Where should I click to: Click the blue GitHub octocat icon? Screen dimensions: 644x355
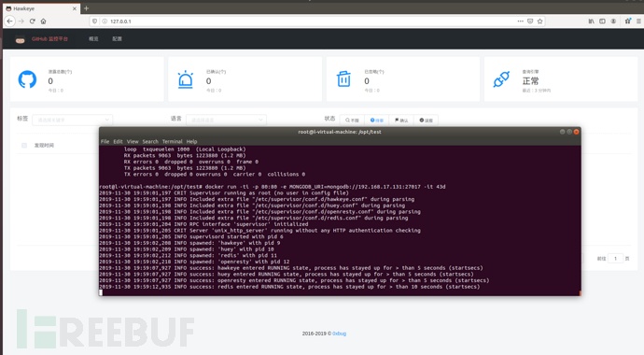[x=27, y=79]
